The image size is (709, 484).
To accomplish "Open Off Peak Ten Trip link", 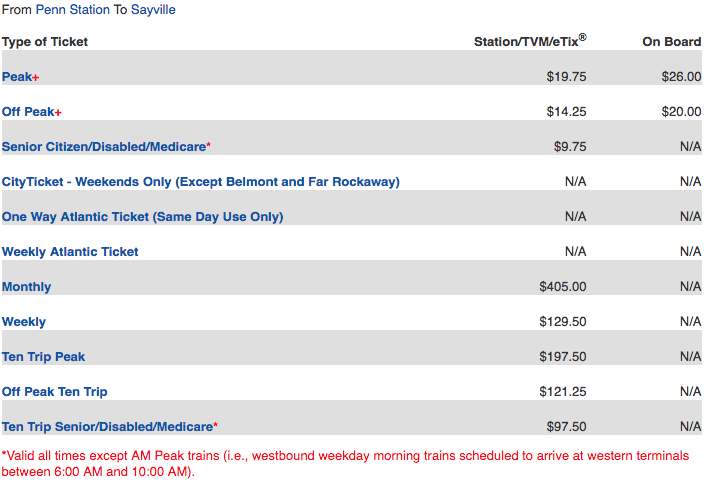I will [x=55, y=391].
